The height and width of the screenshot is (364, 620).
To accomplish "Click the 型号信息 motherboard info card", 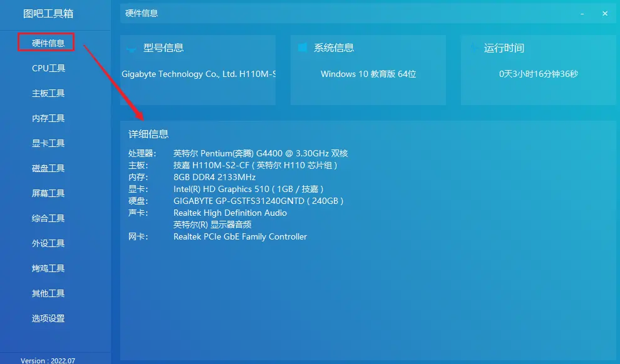I will [198, 69].
